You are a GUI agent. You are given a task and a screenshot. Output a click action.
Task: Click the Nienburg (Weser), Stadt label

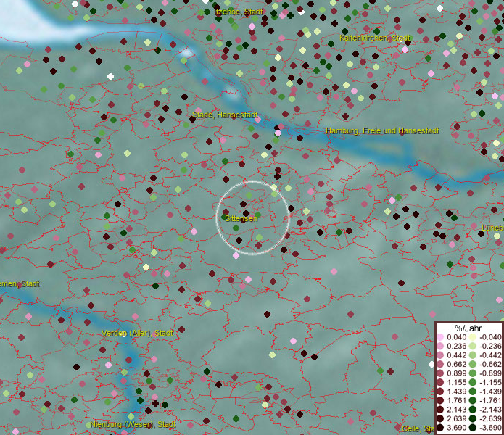pyautogui.click(x=133, y=424)
